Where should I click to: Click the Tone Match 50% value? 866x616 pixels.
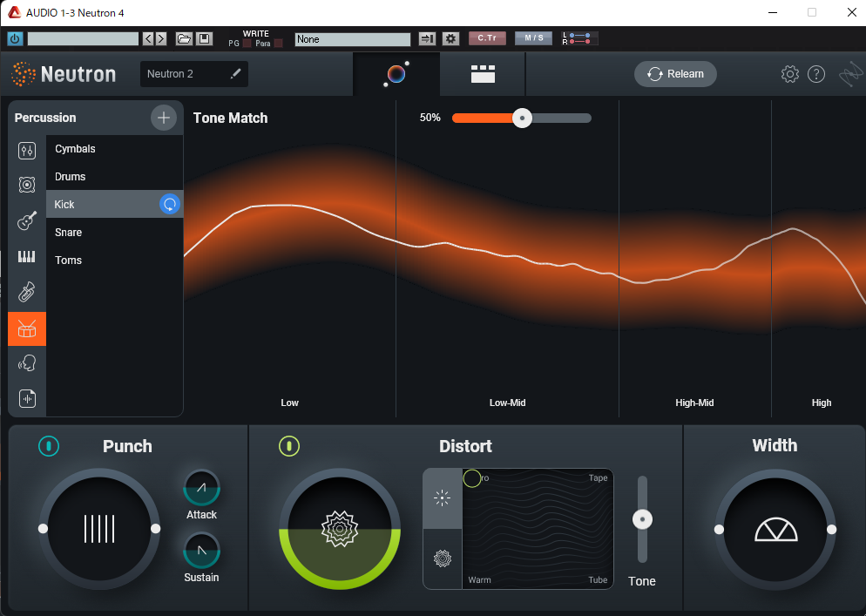(430, 118)
